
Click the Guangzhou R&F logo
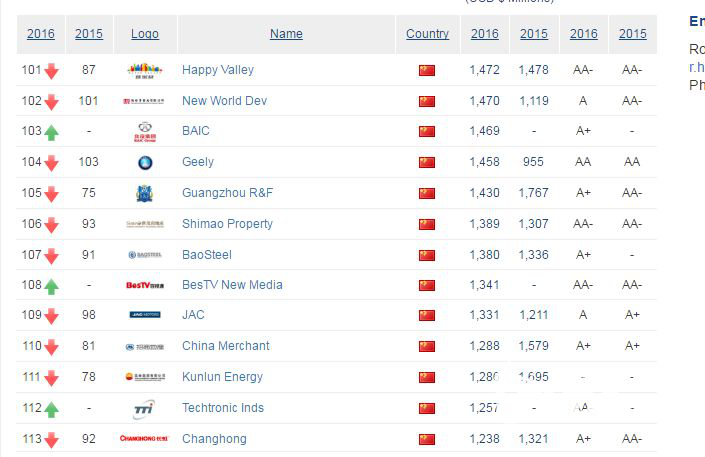[x=144, y=193]
